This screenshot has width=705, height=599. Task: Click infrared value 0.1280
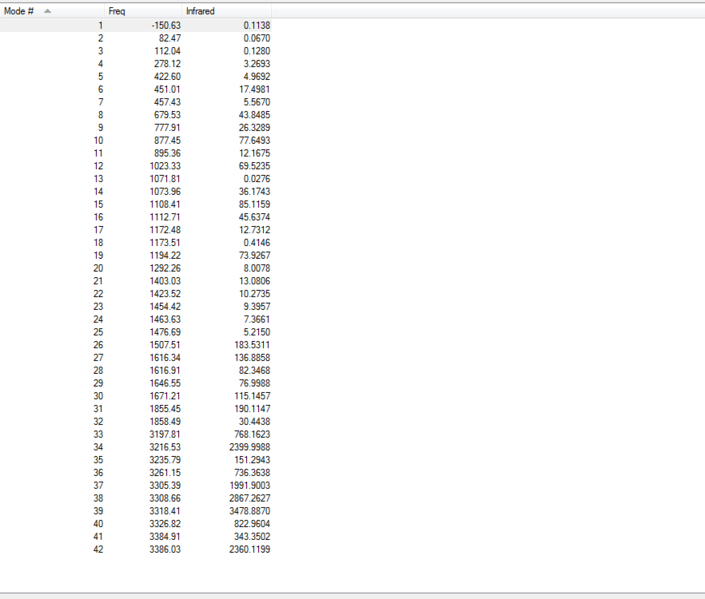point(257,51)
